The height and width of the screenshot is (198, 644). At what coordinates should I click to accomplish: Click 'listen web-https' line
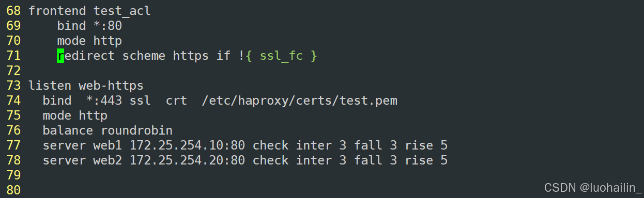86,85
